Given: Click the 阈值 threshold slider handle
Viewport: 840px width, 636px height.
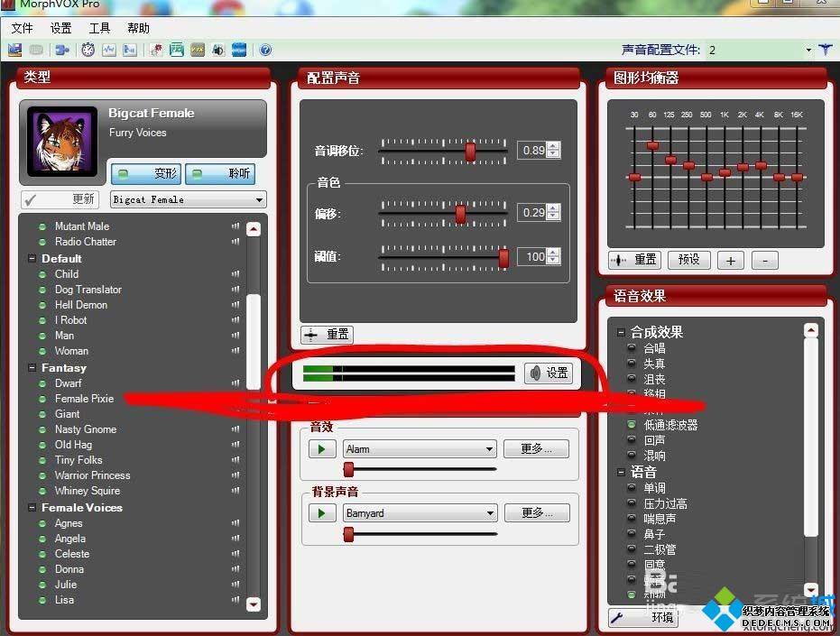Looking at the screenshot, I should tap(503, 258).
